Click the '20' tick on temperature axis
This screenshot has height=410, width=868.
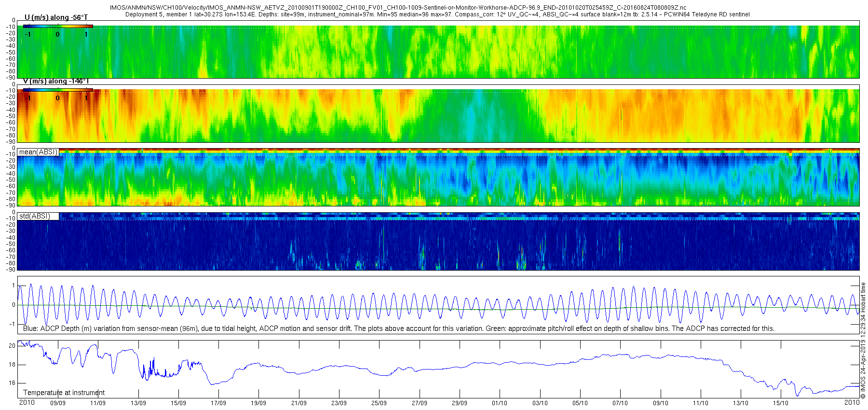(x=12, y=346)
